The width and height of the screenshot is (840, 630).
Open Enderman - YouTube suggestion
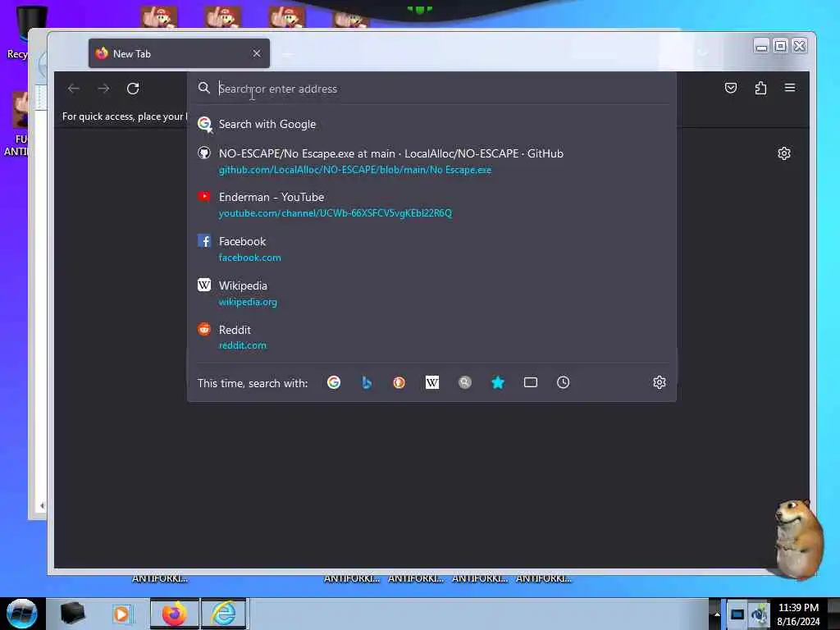coord(431,204)
